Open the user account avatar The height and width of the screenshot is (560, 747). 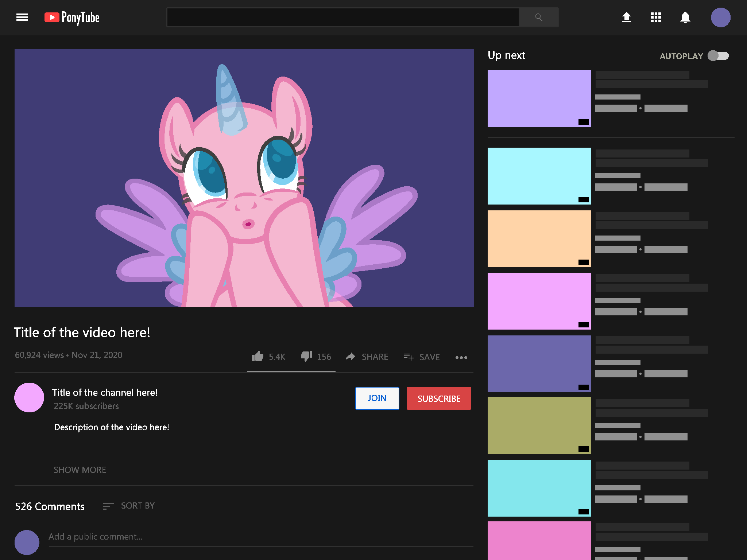point(720,17)
